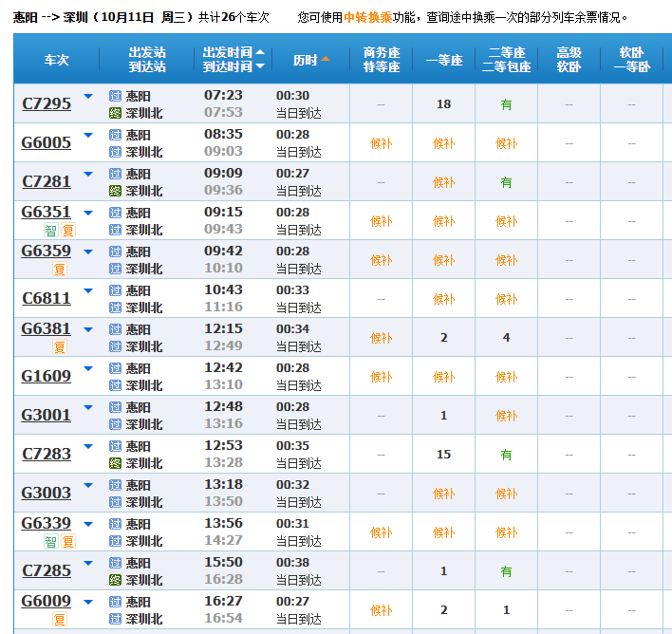Open train G6351 details link
The height and width of the screenshot is (634, 672).
point(47,213)
